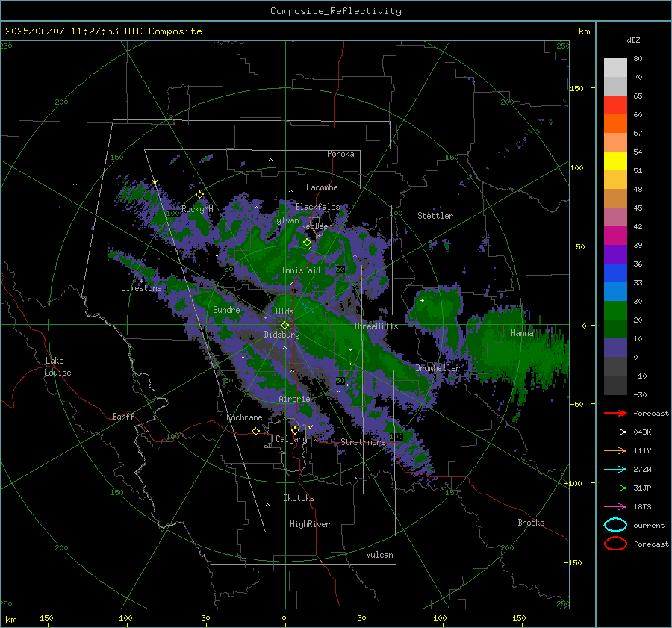Viewport: 672px width, 628px height.
Task: Click the red forecast arrow in legend
Action: pos(615,413)
